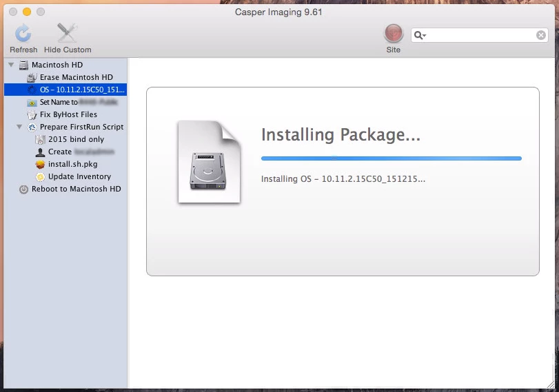
Task: Click the red Site icon
Action: 393,34
